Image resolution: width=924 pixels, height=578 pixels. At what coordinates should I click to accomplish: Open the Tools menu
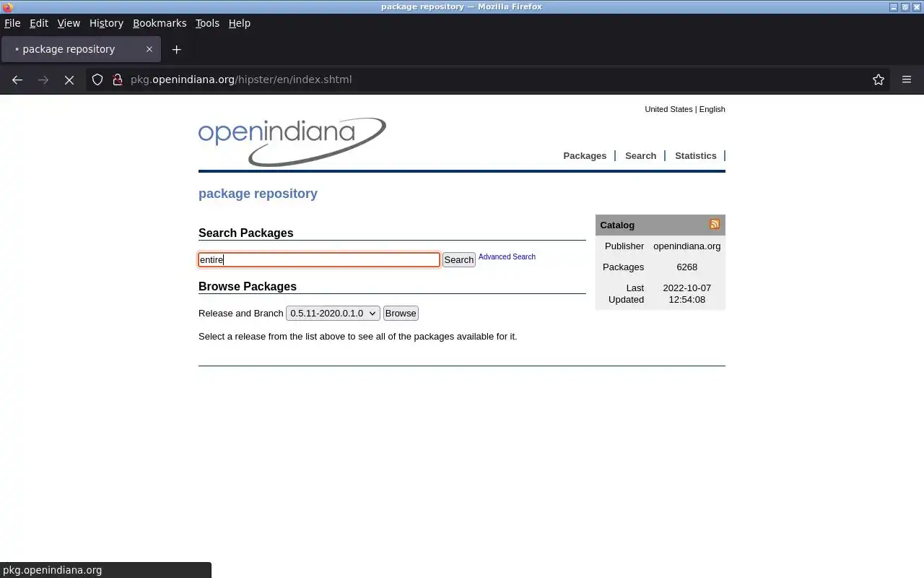[x=207, y=23]
